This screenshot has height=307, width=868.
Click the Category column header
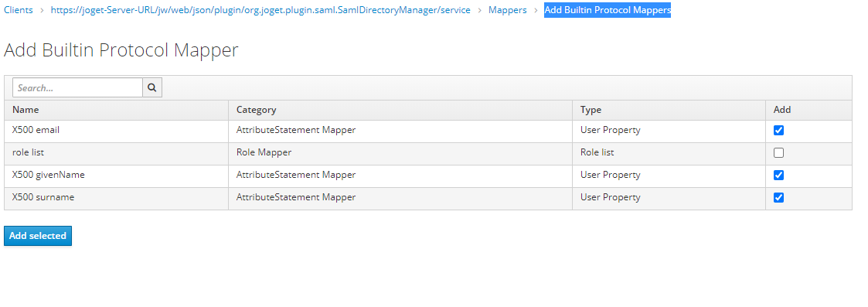point(257,110)
